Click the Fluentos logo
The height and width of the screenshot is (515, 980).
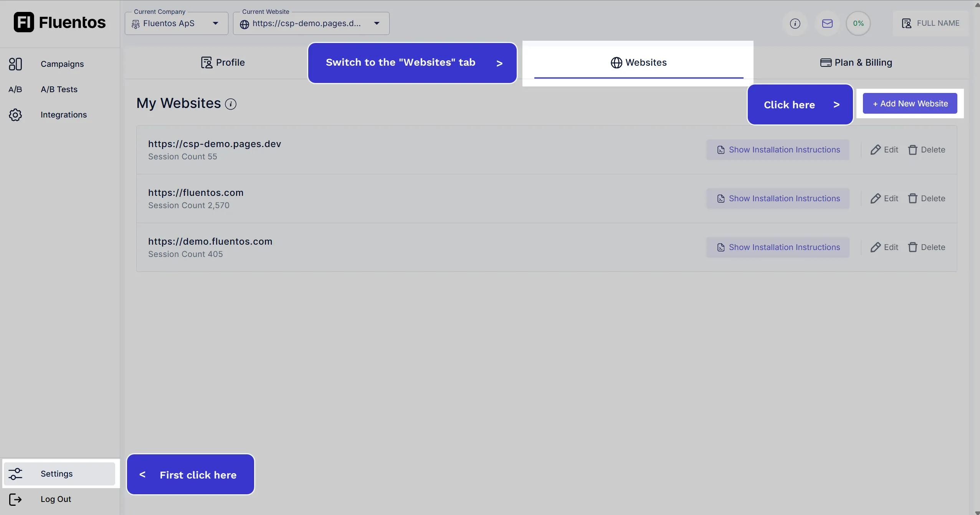tap(59, 22)
